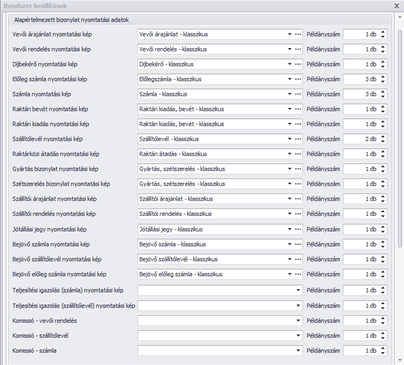The width and height of the screenshot is (404, 365).
Task: Decrease Példányszám for Komissió - számla row
Action: click(383, 353)
